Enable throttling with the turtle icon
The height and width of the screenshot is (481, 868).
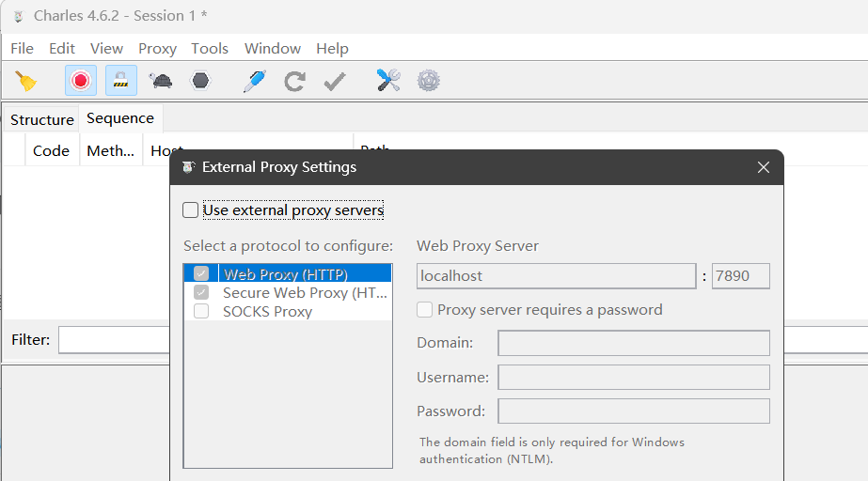161,81
